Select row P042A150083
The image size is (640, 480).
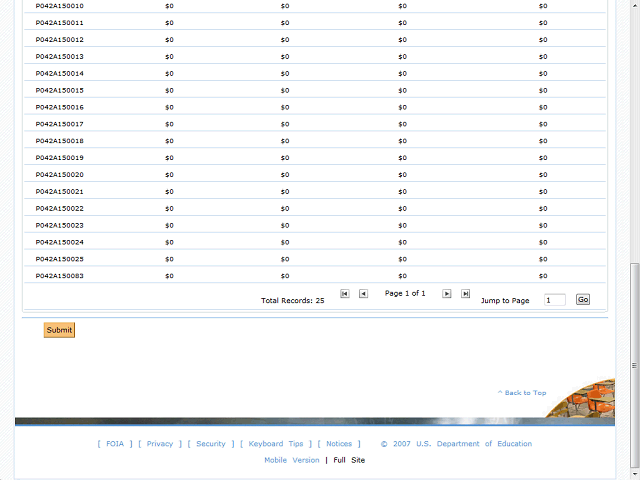tap(315, 276)
